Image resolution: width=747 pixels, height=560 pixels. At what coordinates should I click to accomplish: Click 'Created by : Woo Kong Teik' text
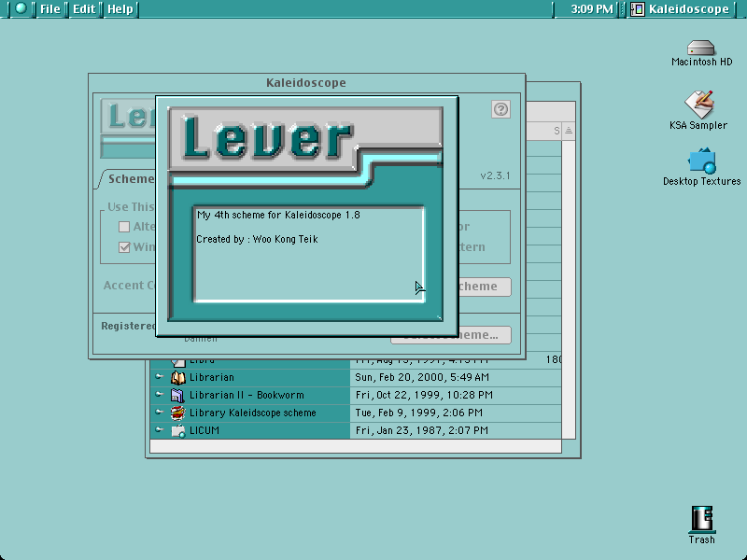pos(257,239)
